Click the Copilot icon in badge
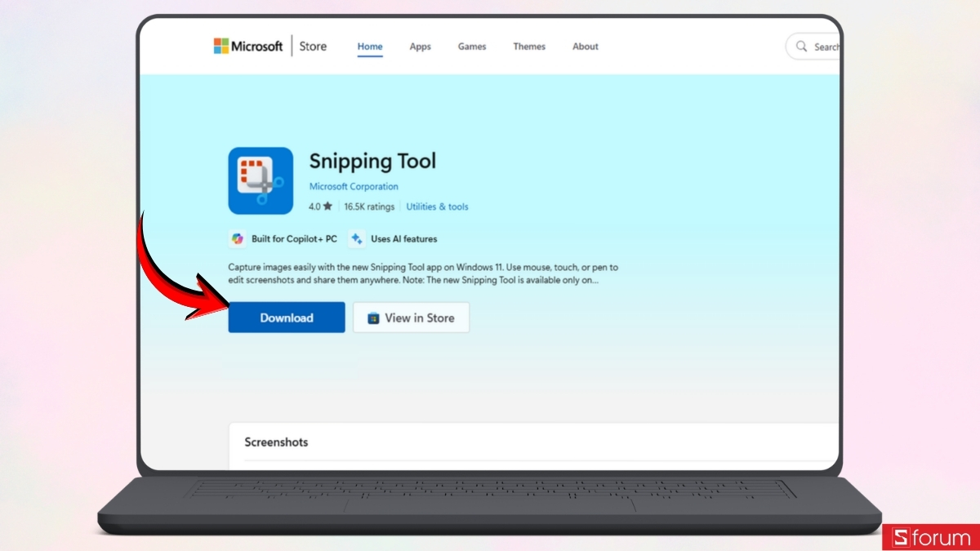 coord(238,239)
